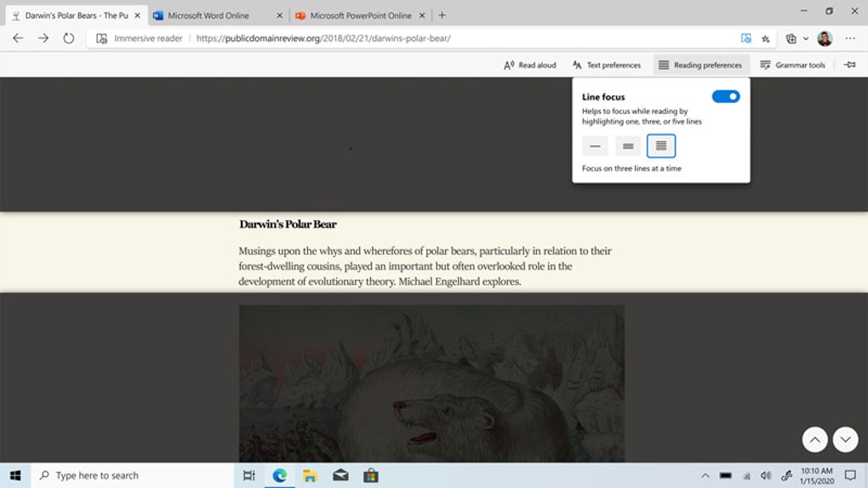Image resolution: width=868 pixels, height=488 pixels.
Task: Click the pen workspace tray icon
Action: coord(786,475)
